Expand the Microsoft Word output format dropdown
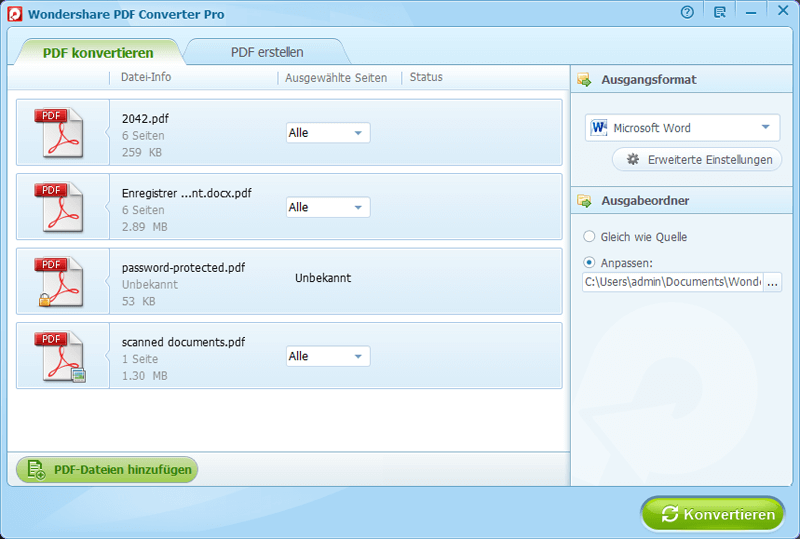The width and height of the screenshot is (800, 539). pos(682,128)
